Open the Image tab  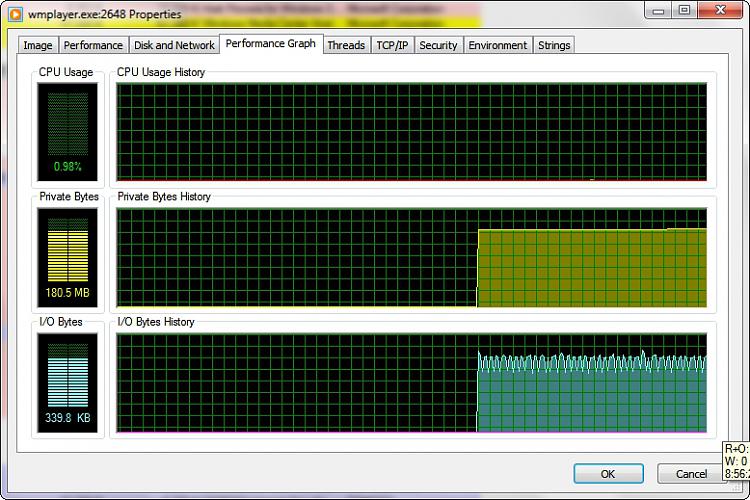click(38, 45)
